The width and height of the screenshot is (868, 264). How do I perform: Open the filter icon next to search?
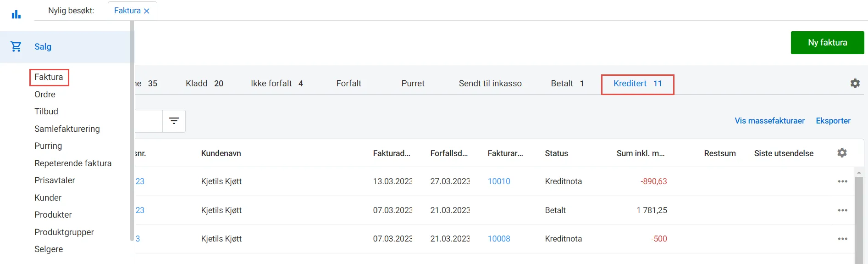174,121
